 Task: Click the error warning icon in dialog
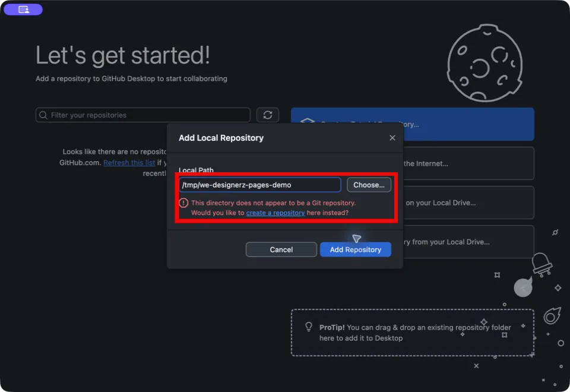[x=183, y=203]
